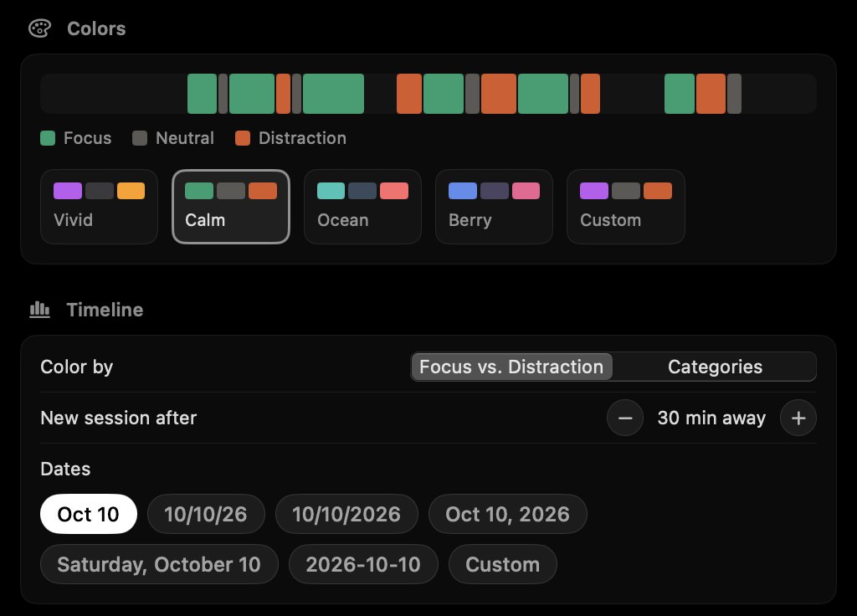Click the teal swatch in Ocean theme
The width and height of the screenshot is (857, 616).
pyautogui.click(x=331, y=191)
